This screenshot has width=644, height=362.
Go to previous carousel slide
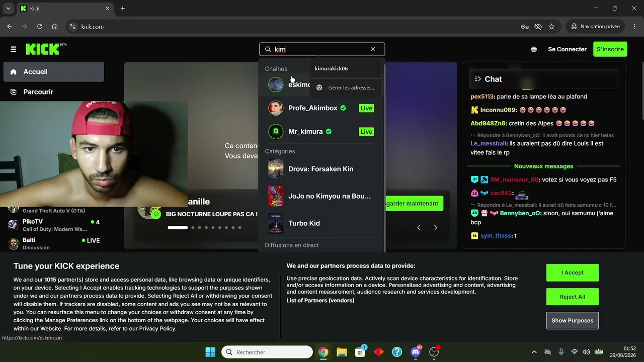point(419,228)
